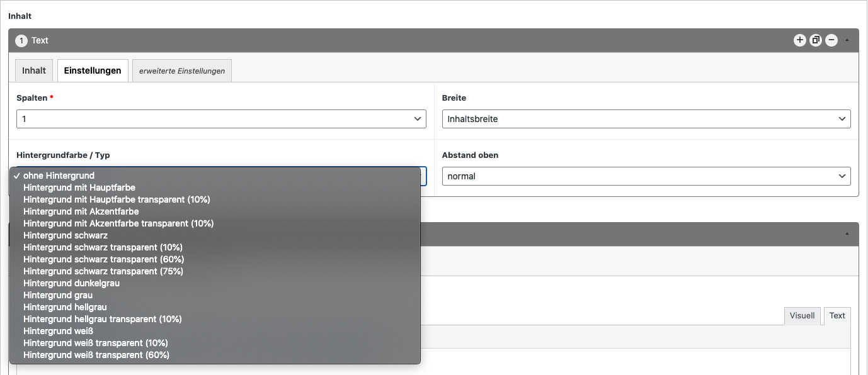868x375 pixels.
Task: Open the Spalten dropdown
Action: [221, 119]
